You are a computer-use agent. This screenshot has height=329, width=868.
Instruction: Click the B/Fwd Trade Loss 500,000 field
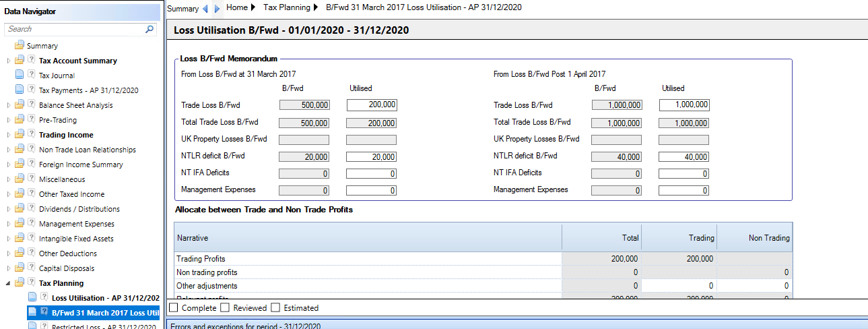point(304,105)
